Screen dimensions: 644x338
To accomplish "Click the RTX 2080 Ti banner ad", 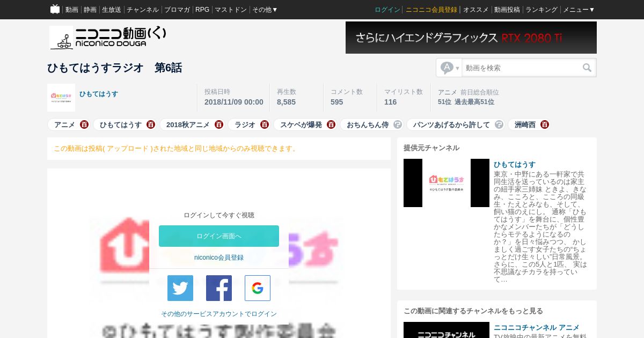I will [471, 38].
